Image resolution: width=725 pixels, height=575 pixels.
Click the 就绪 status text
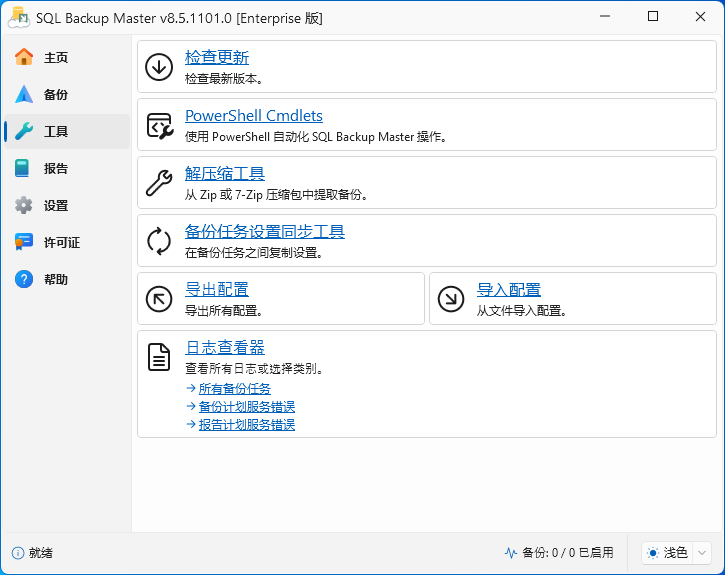point(41,553)
